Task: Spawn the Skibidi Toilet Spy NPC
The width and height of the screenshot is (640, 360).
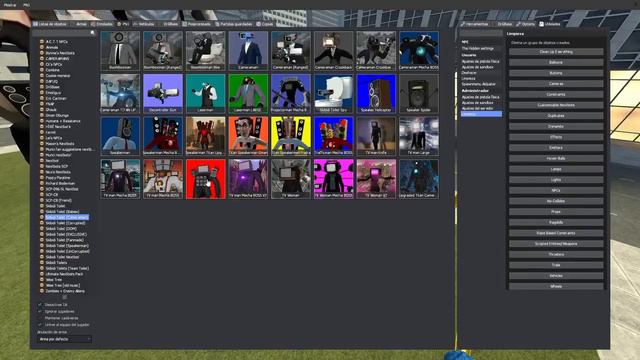Action: pos(333,93)
